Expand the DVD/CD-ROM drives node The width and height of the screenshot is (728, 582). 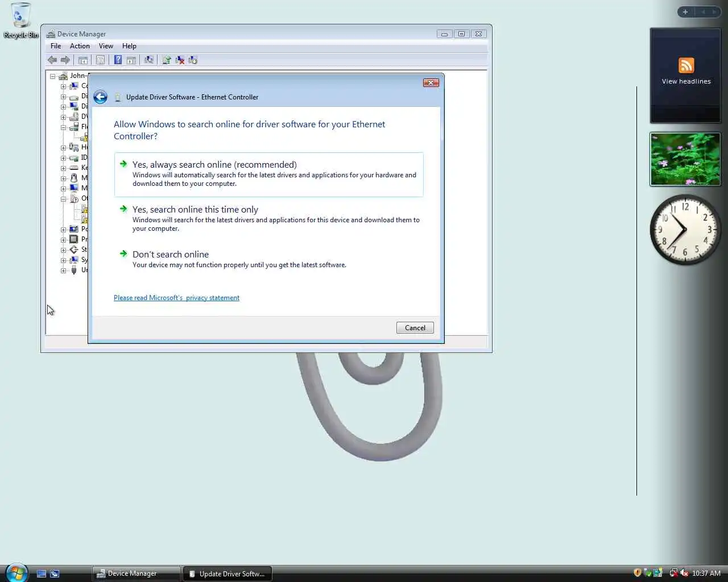[64, 117]
